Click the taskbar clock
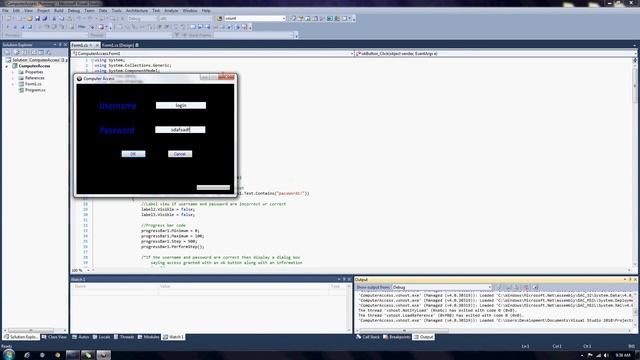Viewport: 640px width, 360px height. coord(623,355)
